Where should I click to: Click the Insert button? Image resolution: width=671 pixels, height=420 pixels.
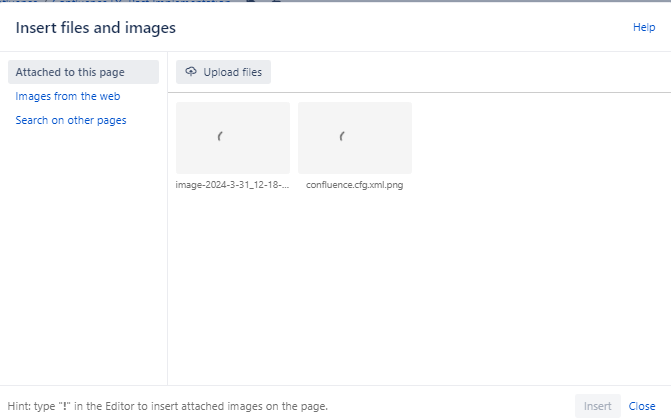click(x=597, y=406)
